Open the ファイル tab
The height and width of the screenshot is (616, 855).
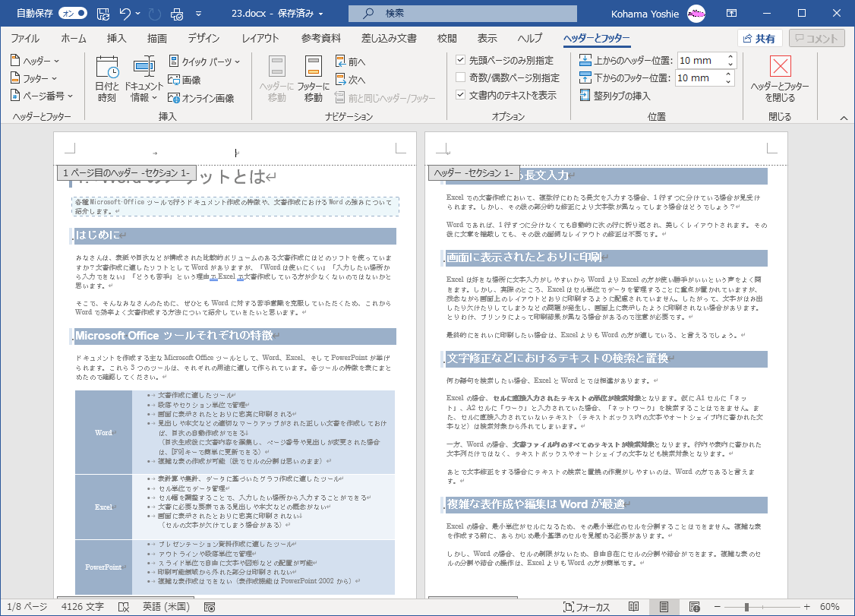tap(24, 38)
